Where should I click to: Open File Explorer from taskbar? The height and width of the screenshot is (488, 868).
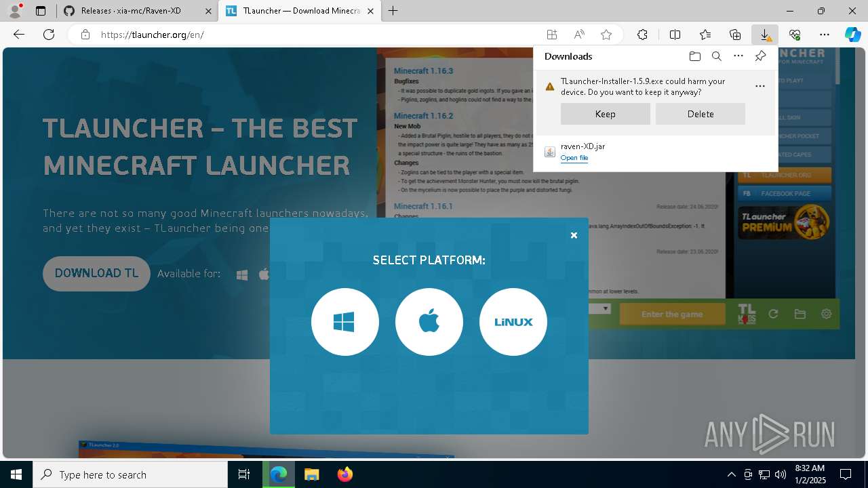(311, 474)
